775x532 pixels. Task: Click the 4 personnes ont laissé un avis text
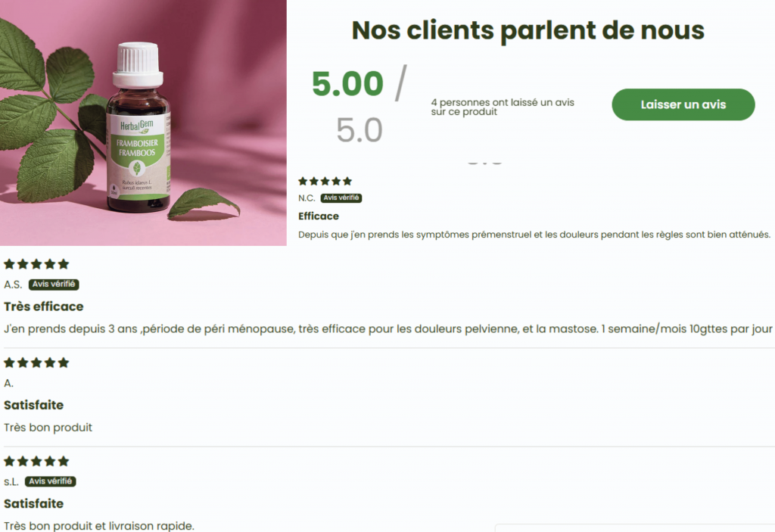click(503, 107)
